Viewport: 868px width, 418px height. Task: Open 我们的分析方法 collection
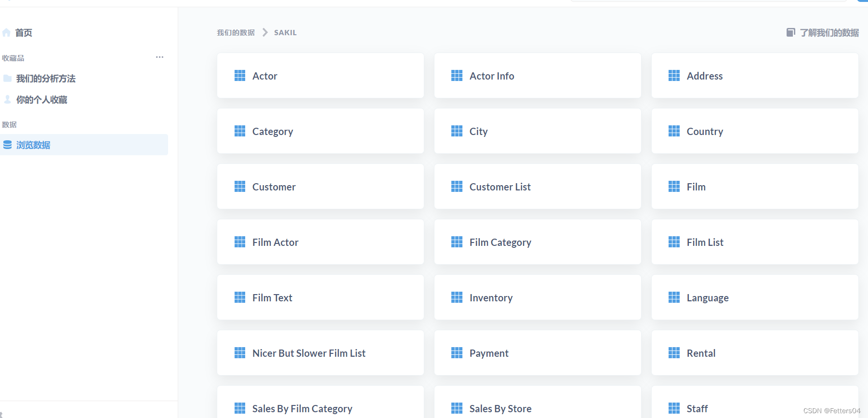pyautogui.click(x=46, y=79)
